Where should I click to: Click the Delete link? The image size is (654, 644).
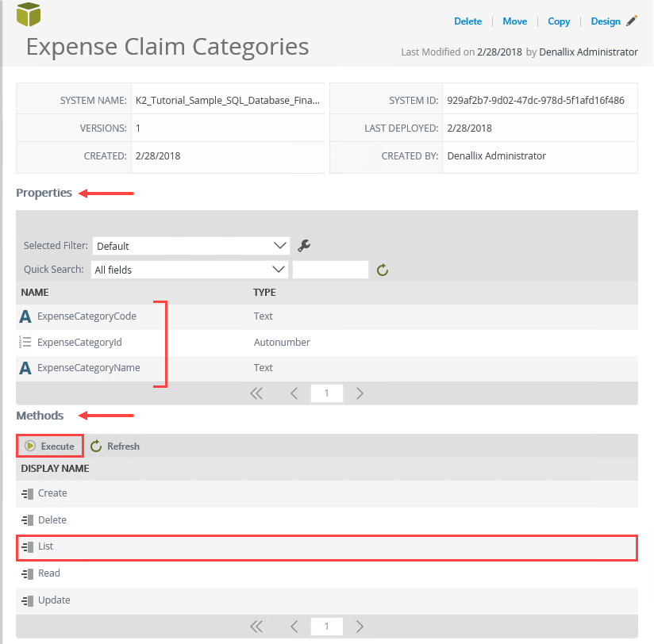(x=467, y=21)
